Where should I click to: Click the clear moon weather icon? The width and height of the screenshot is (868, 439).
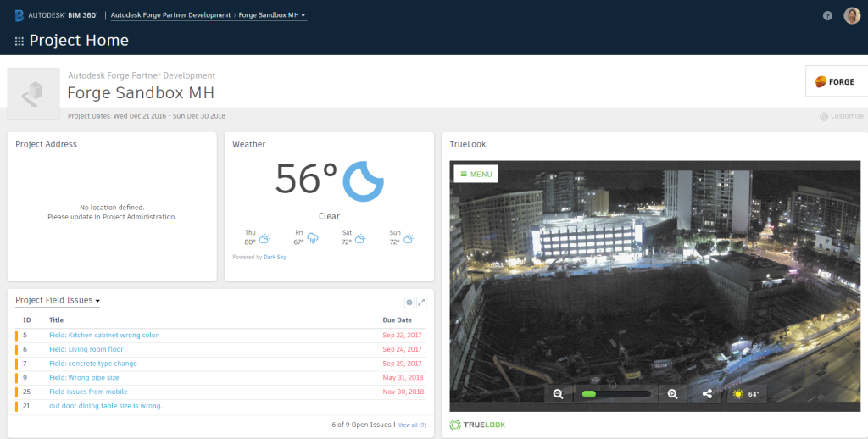(363, 181)
